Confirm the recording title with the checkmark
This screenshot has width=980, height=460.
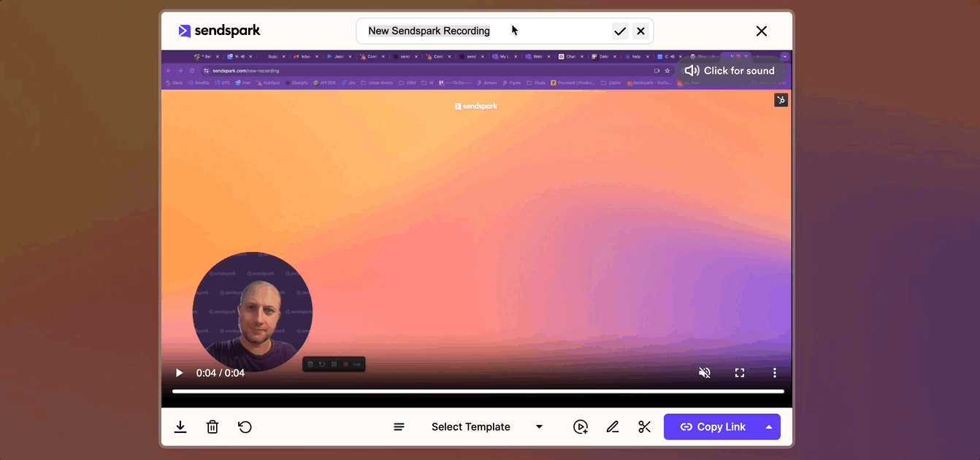[620, 31]
